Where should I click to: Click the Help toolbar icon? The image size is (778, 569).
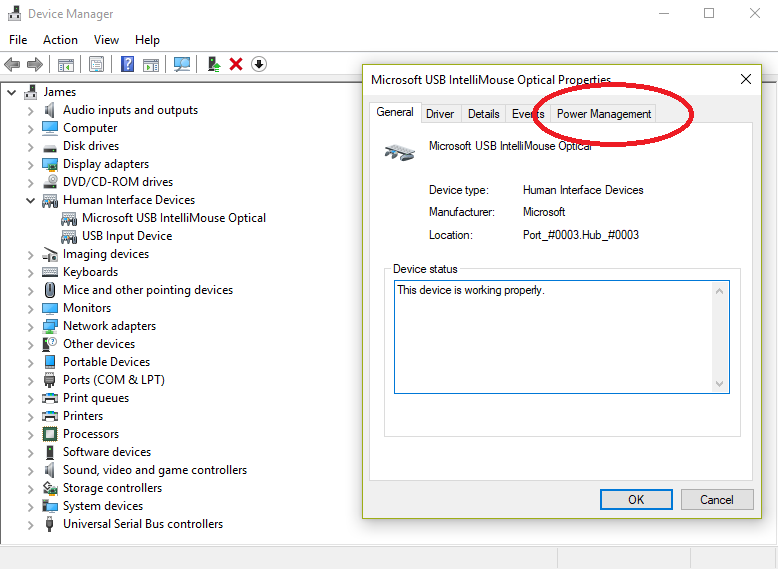point(127,64)
